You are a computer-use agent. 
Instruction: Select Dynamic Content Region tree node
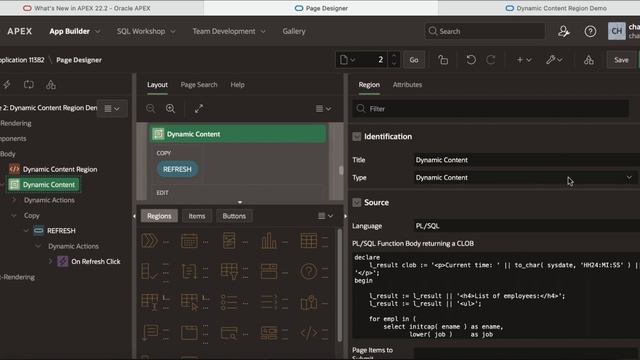[x=60, y=169]
